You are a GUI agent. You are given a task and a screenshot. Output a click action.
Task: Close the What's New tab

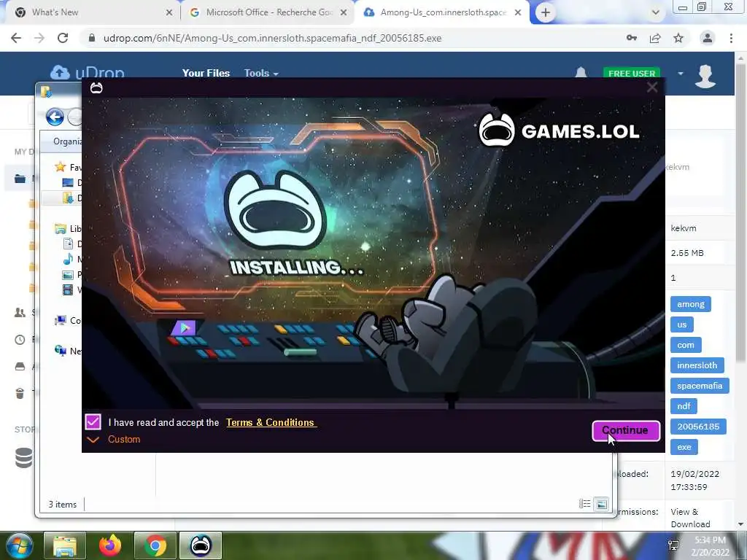[x=169, y=13]
